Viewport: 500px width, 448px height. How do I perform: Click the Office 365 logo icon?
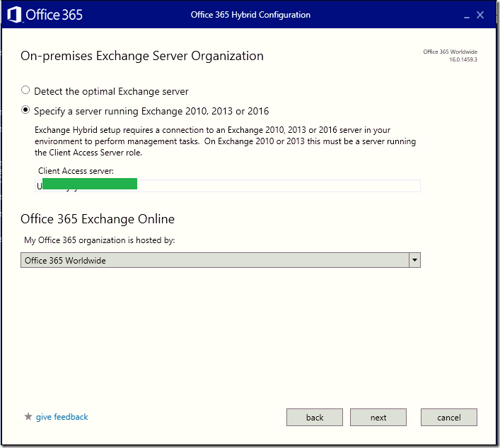tap(14, 15)
